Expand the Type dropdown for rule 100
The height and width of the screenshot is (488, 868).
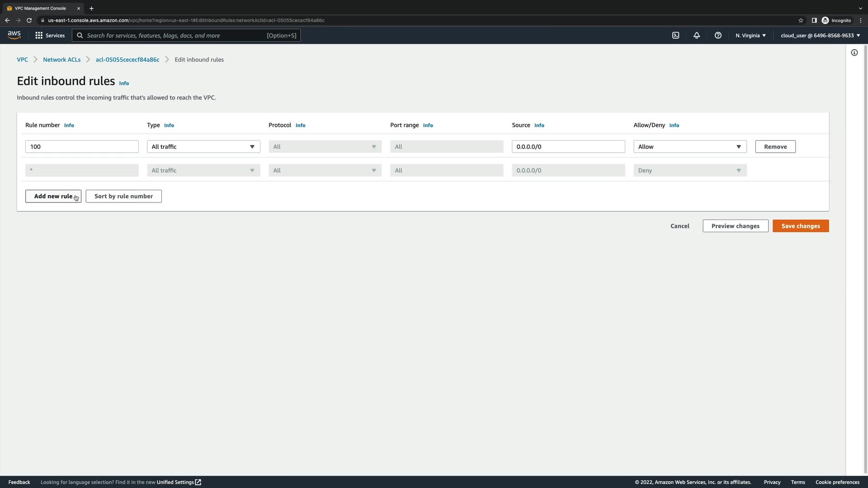pos(203,146)
